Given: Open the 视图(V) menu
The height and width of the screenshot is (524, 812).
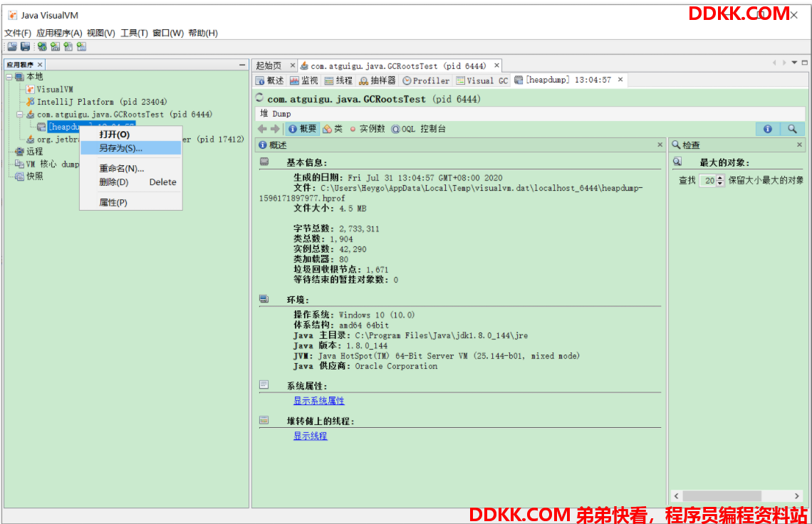Looking at the screenshot, I should 101,33.
